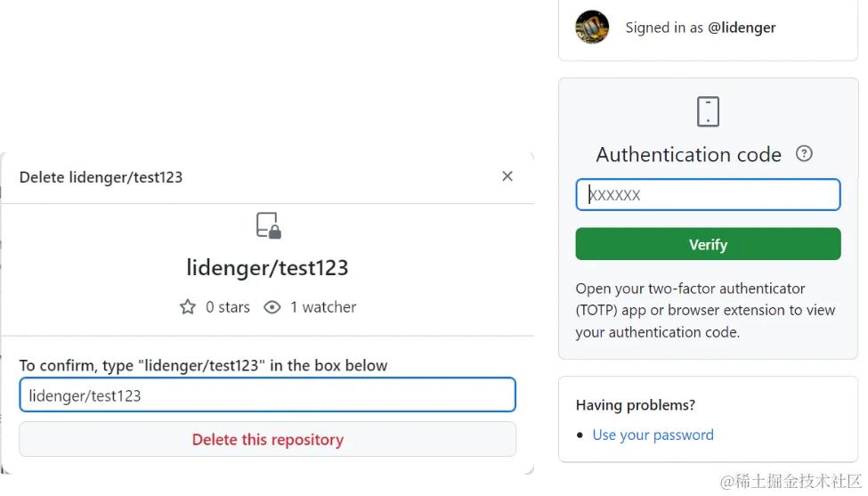Click the red Delete this repository button
This screenshot has height=496, width=868.
[x=267, y=439]
